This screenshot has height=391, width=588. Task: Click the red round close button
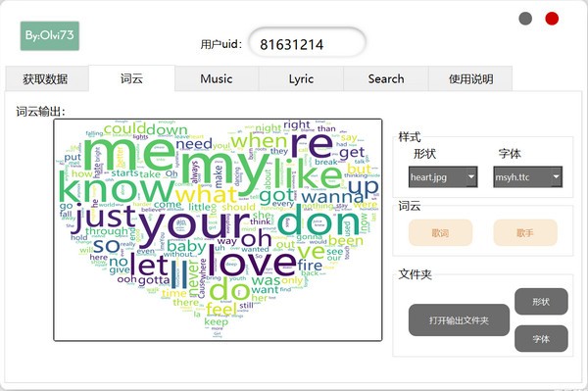(x=552, y=19)
